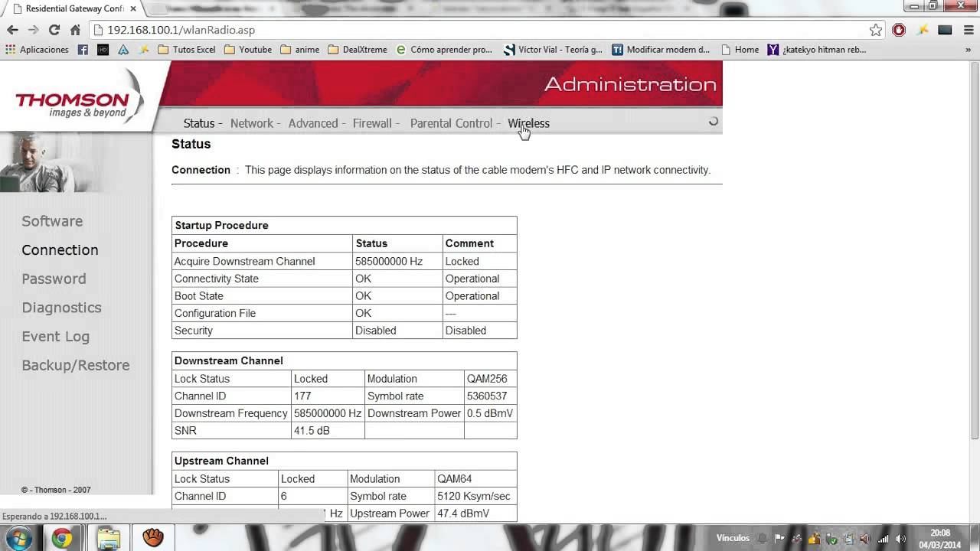
Task: Open the browser home page icon
Action: (x=75, y=30)
